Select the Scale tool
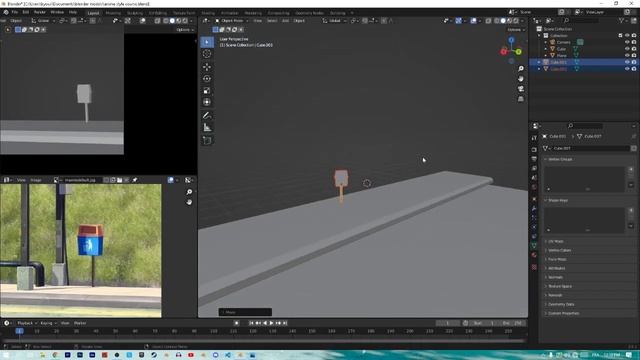Viewport: 640px width, 360px height. (x=207, y=91)
